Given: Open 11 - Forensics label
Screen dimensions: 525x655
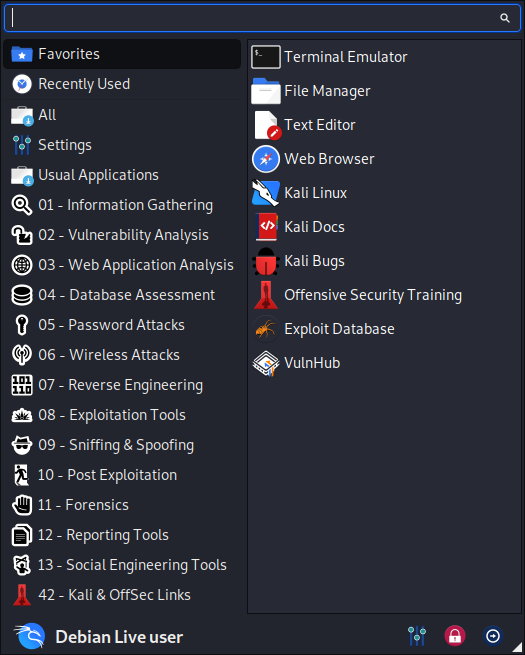Looking at the screenshot, I should [x=83, y=505].
